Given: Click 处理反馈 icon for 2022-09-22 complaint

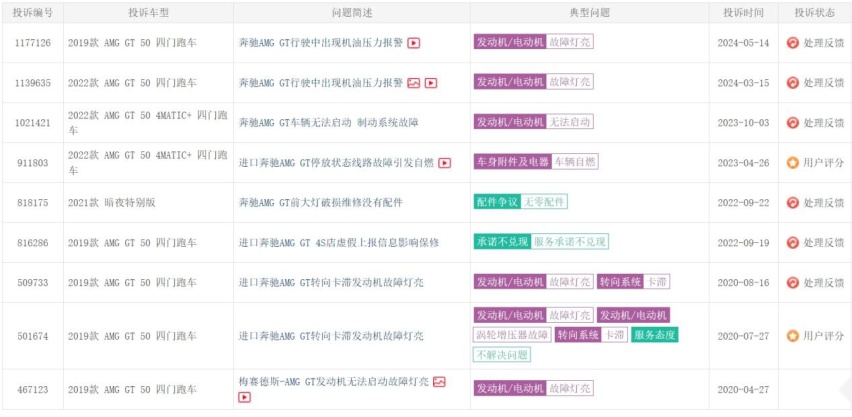Looking at the screenshot, I should [792, 202].
